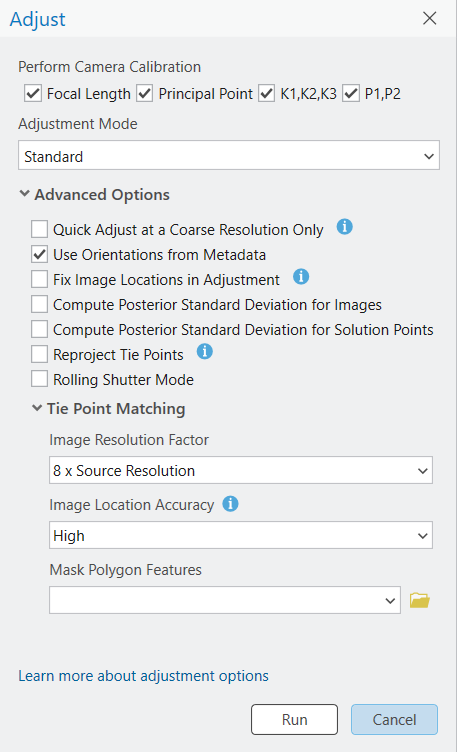Image resolution: width=457 pixels, height=752 pixels.
Task: Toggle the Principal Point checkbox
Action: 144,93
